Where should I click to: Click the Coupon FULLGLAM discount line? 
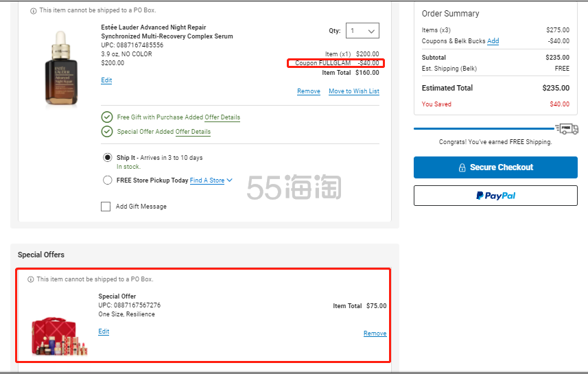tap(337, 63)
